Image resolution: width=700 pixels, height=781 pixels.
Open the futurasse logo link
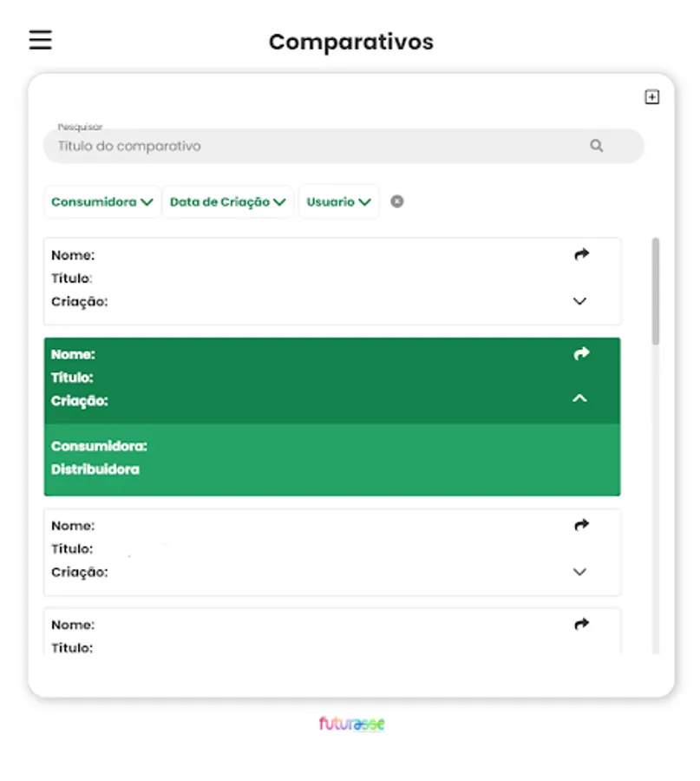pyautogui.click(x=351, y=724)
